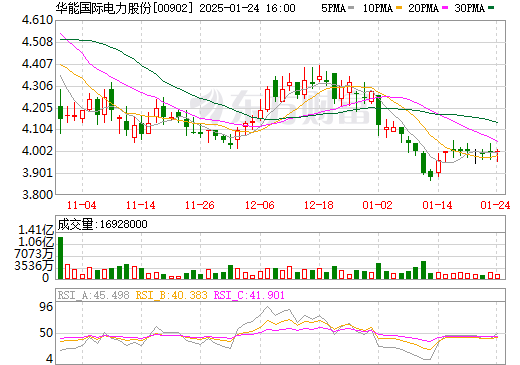
Task: Click the tallest green volume bar
Action: (60, 258)
